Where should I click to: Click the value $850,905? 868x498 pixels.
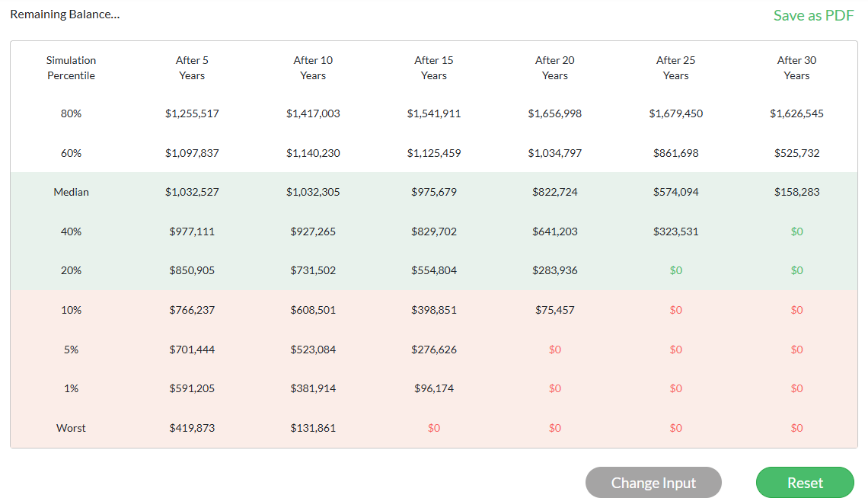coord(192,270)
